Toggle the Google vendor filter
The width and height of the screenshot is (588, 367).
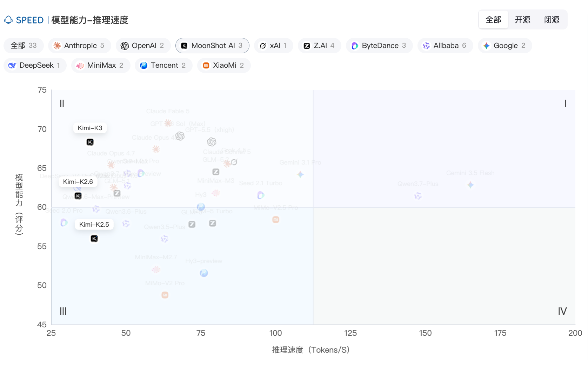tap(505, 46)
